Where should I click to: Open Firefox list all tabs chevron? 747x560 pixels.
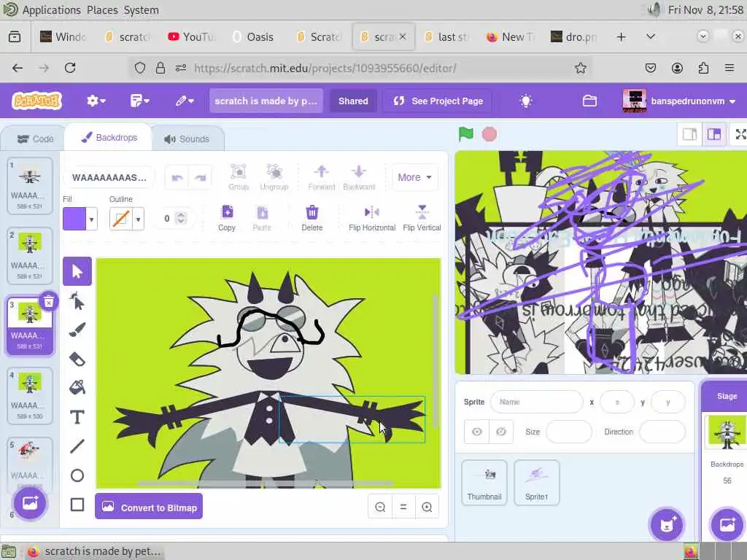(650, 36)
